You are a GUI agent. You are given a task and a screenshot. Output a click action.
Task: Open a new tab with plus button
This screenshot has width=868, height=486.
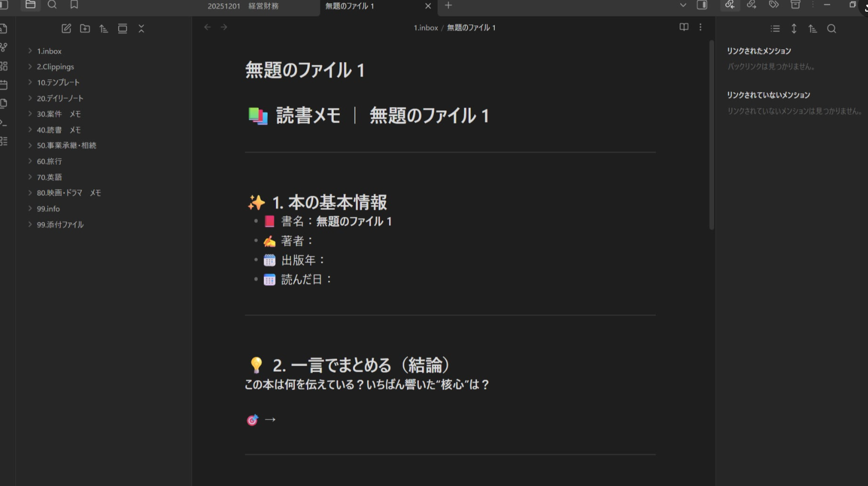[448, 6]
